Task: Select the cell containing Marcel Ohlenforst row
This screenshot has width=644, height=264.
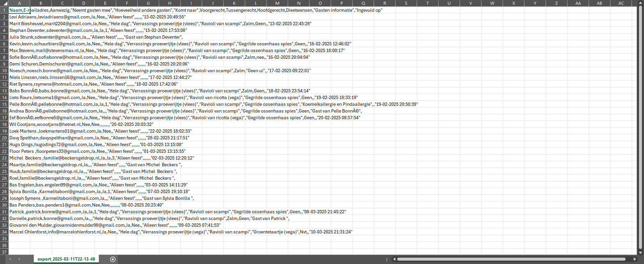Action: point(19,232)
